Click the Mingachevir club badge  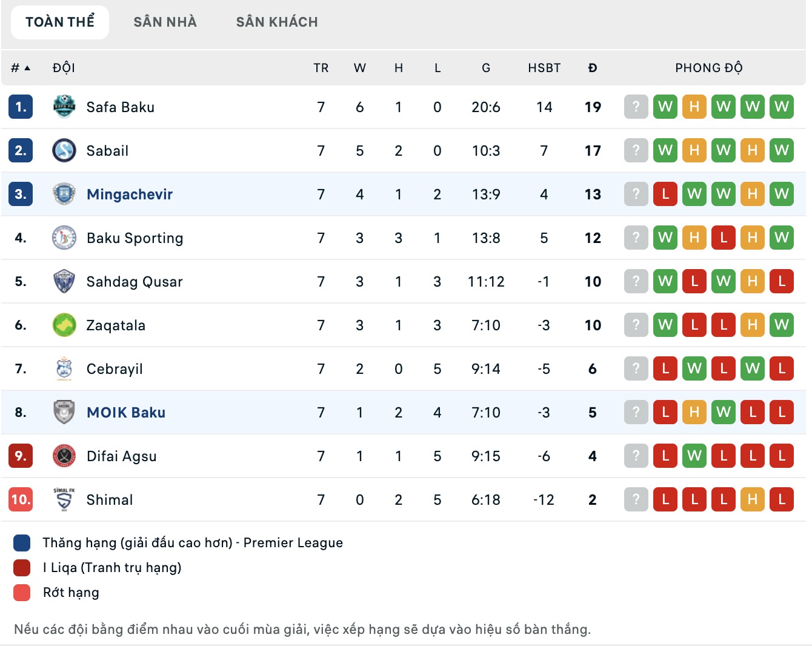click(x=64, y=194)
